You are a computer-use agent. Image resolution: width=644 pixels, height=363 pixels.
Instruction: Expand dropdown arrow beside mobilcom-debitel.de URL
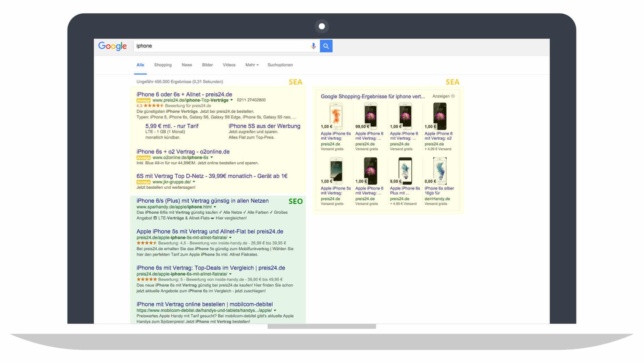pyautogui.click(x=275, y=310)
